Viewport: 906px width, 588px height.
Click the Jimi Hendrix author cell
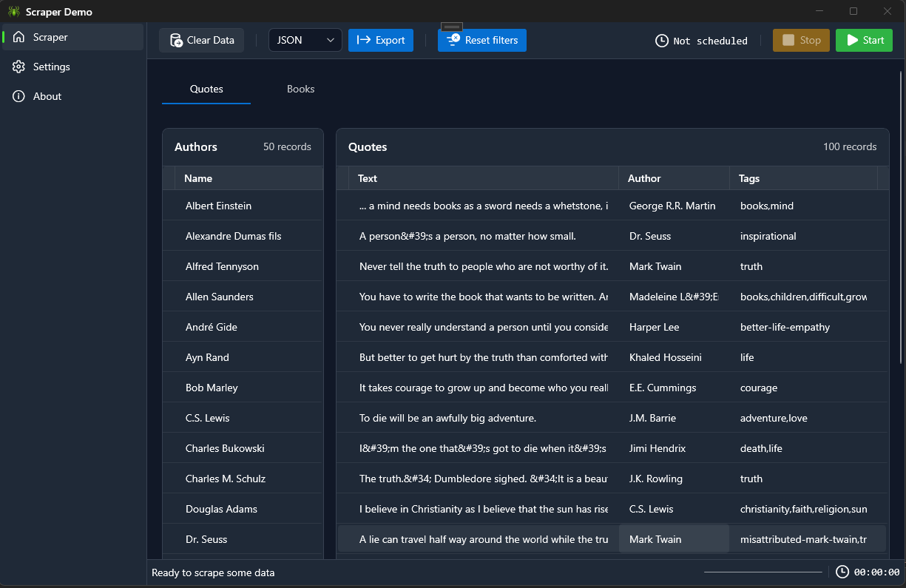point(674,448)
